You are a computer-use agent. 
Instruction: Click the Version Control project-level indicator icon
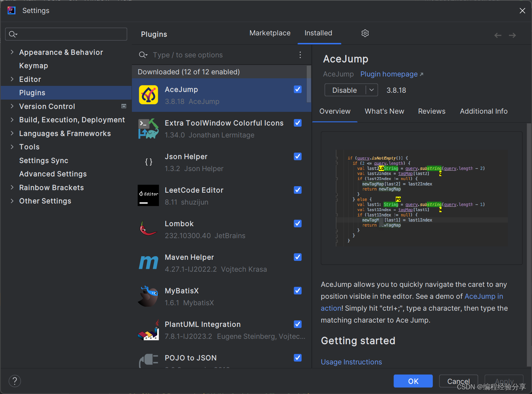coord(124,106)
